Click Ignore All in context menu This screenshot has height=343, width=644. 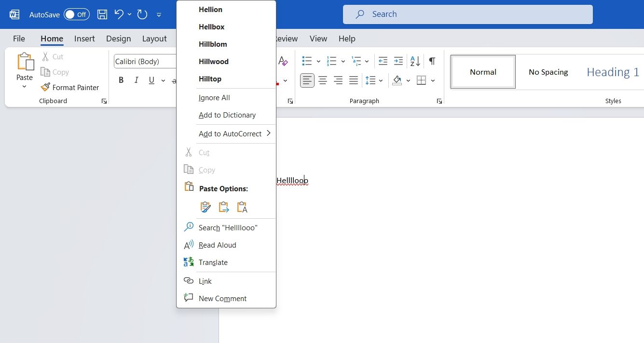[x=214, y=97]
